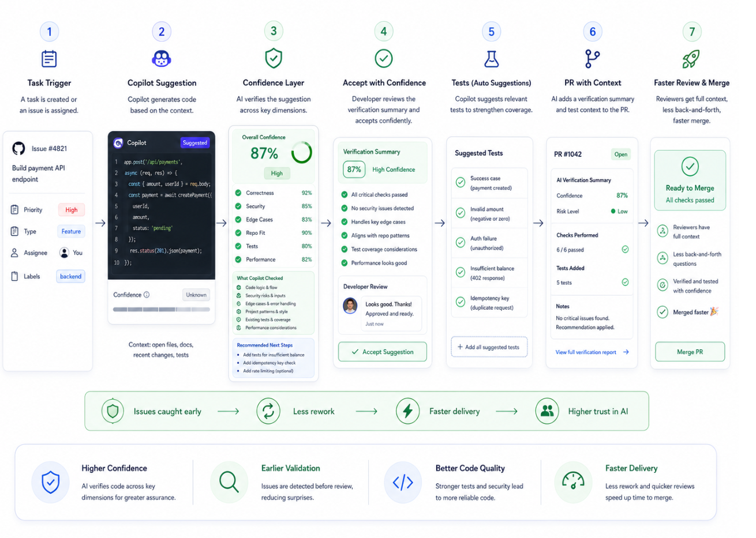Click the Tests flask icon

point(491,58)
